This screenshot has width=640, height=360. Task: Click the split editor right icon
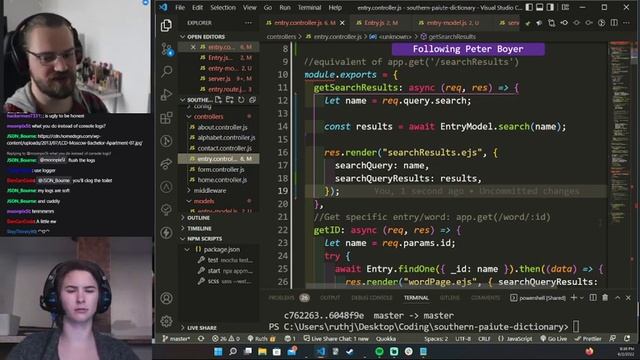[614, 23]
